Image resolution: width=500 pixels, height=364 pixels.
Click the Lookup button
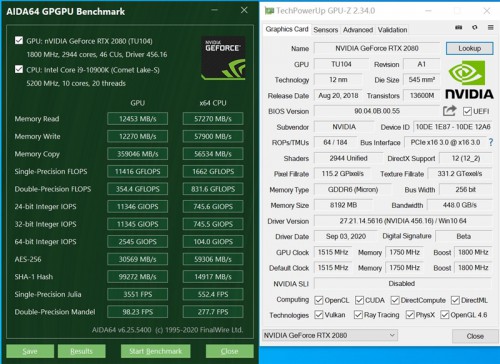[x=469, y=48]
